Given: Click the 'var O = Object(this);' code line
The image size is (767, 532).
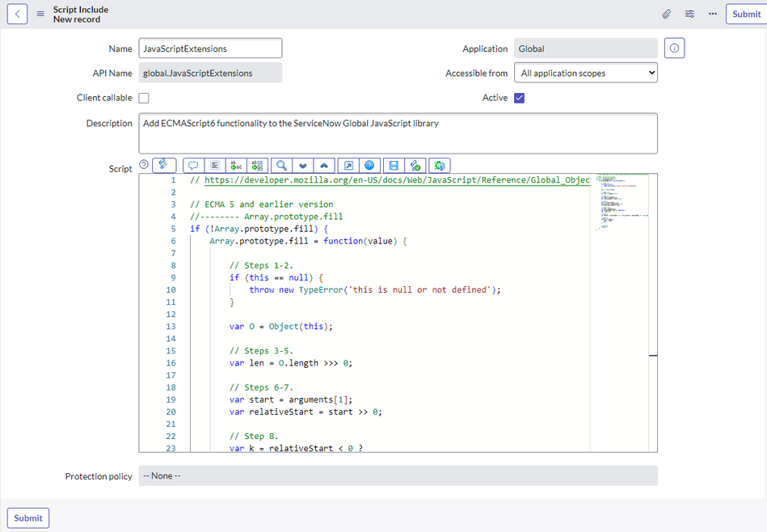Looking at the screenshot, I should [x=280, y=327].
